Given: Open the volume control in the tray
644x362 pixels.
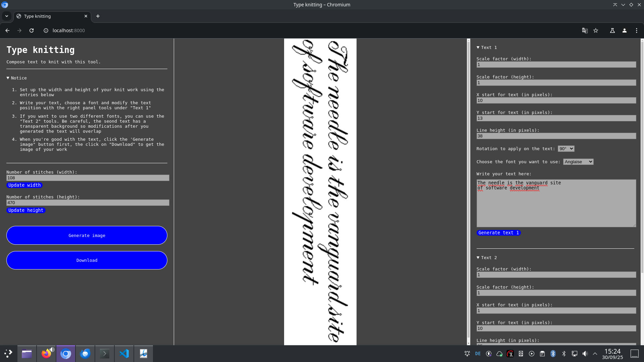Looking at the screenshot, I should point(585,354).
